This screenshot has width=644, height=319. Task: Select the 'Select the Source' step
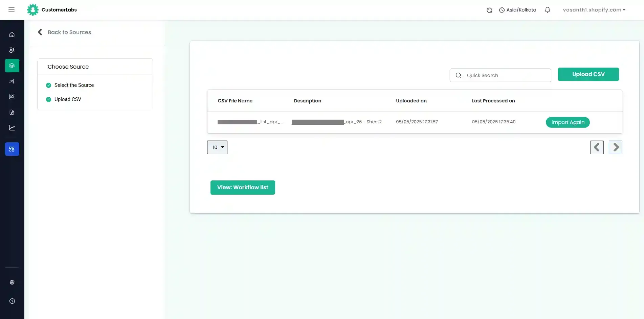pyautogui.click(x=74, y=85)
